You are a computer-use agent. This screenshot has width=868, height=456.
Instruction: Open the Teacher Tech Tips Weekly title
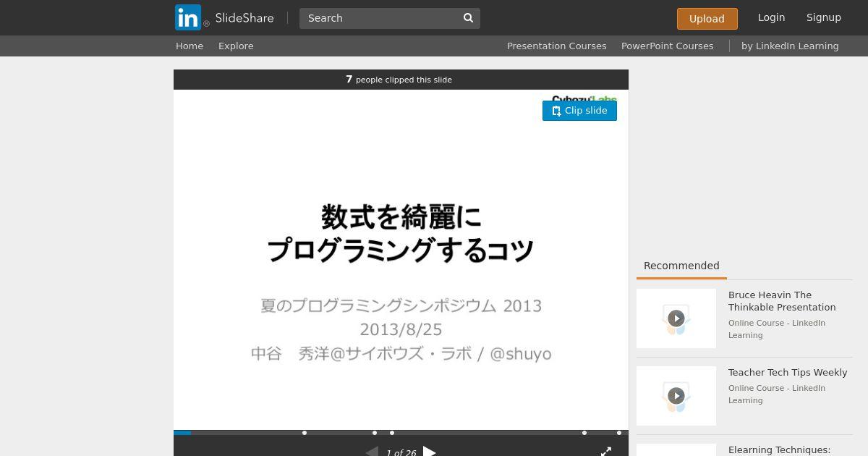coord(788,372)
